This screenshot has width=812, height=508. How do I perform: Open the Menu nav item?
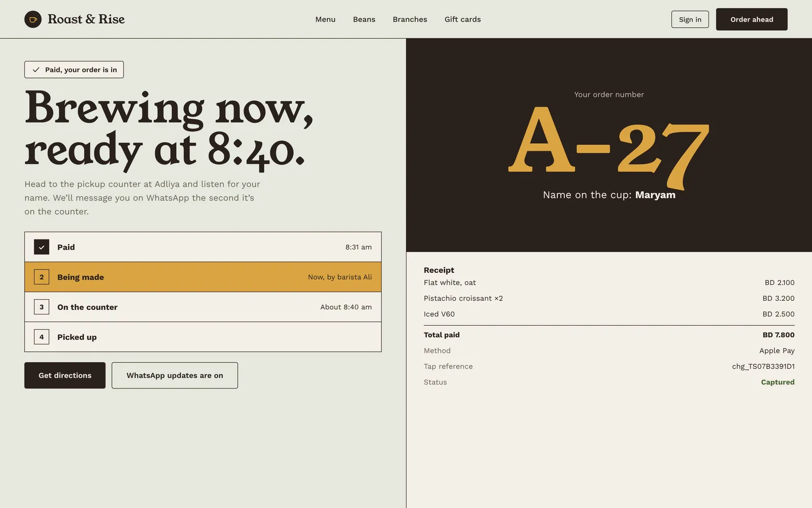325,19
